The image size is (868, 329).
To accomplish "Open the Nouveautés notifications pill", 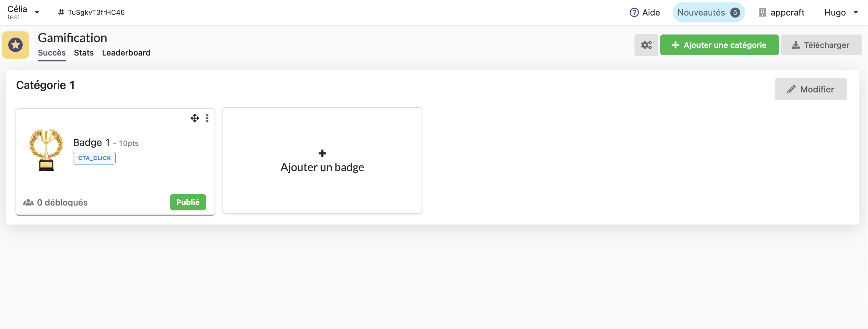I will 709,12.
